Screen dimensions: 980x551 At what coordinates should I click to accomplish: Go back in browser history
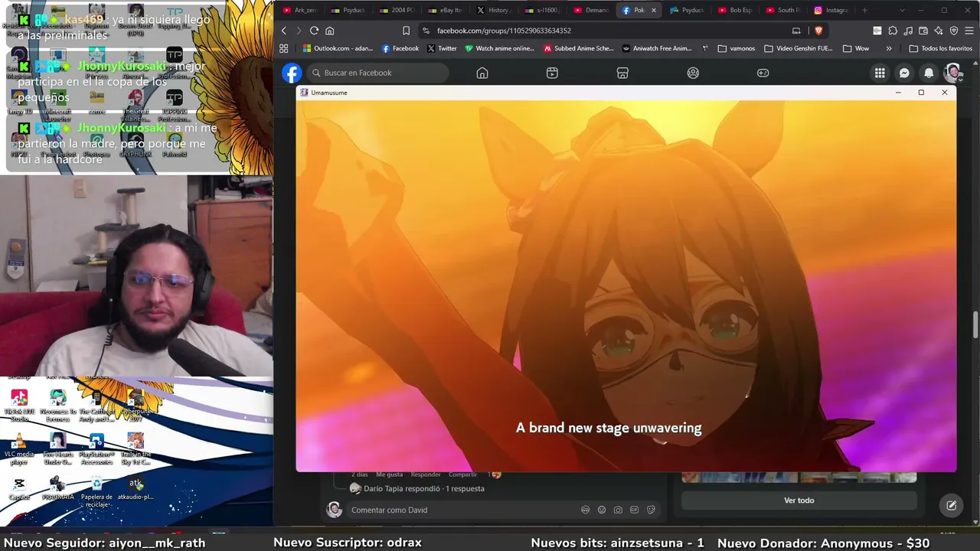coord(283,31)
